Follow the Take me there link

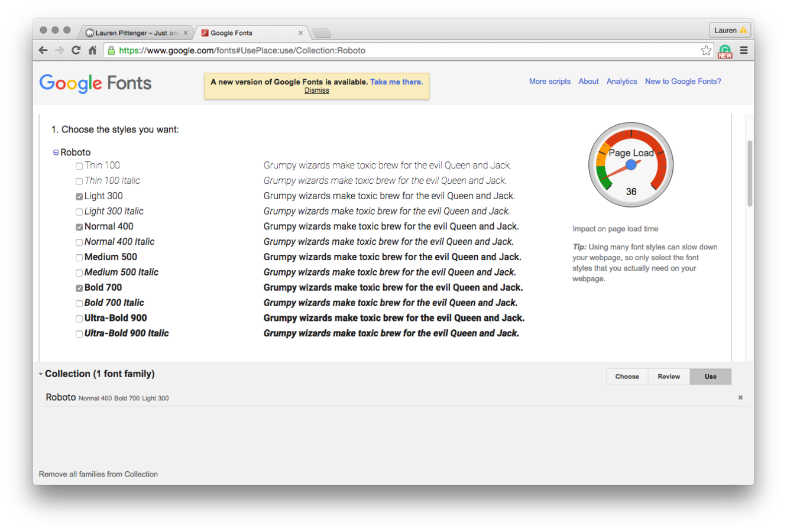tap(396, 82)
